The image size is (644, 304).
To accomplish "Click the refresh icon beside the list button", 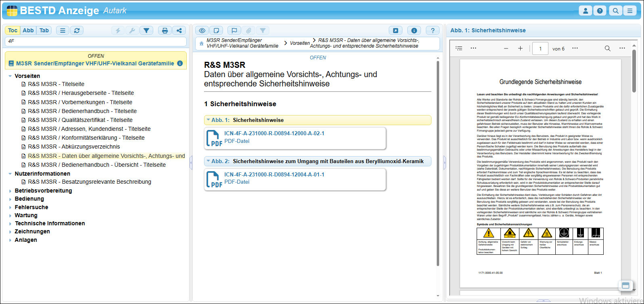I will [x=77, y=30].
